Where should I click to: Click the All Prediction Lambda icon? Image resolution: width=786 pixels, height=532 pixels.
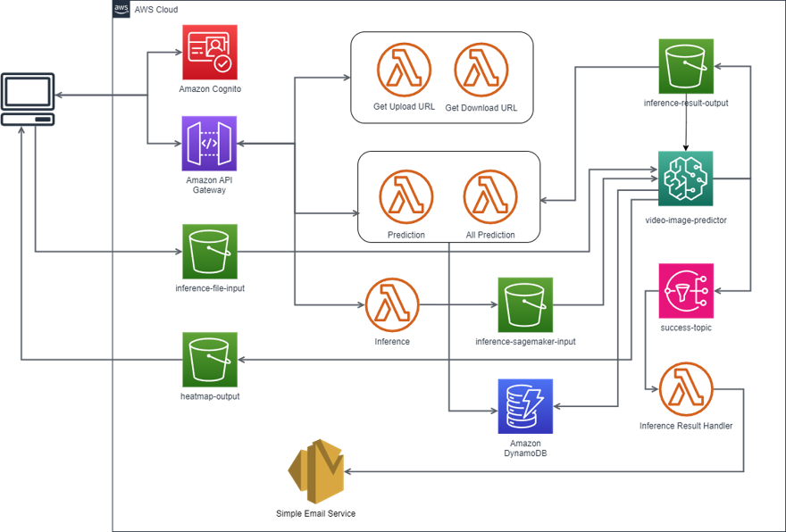[490, 197]
